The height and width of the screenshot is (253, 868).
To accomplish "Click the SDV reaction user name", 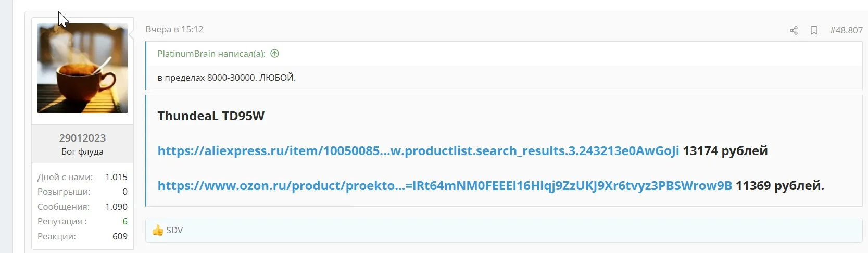I will tap(174, 230).
